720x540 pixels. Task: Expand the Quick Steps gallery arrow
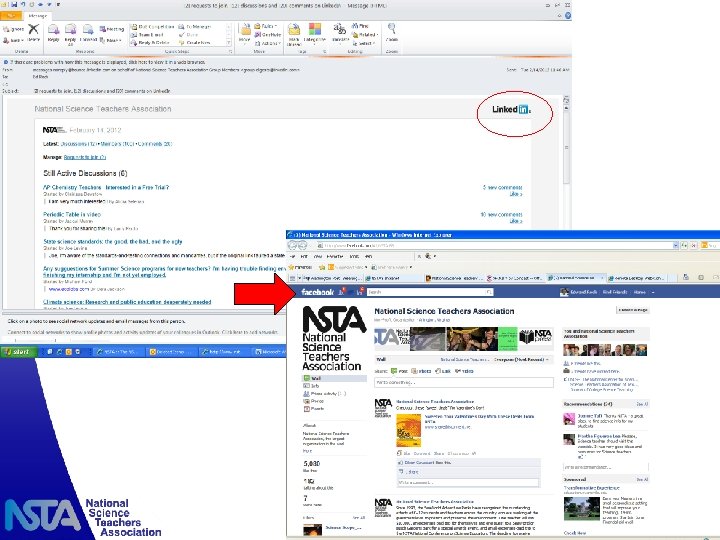click(229, 43)
